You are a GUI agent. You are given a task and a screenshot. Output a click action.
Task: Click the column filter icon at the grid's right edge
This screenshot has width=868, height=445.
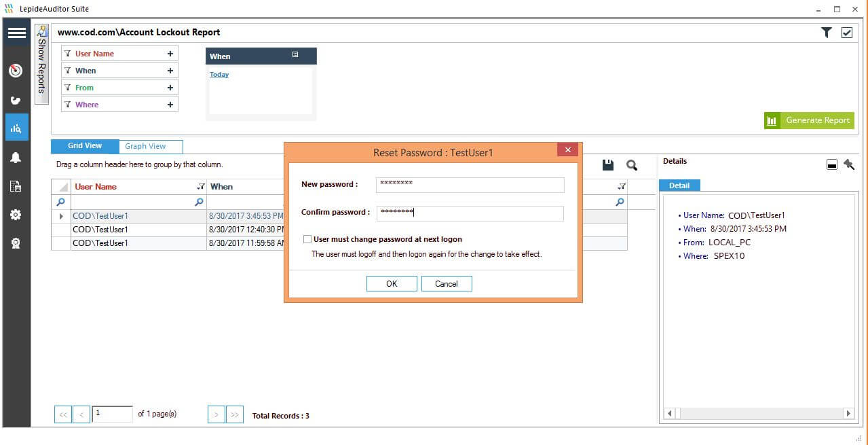(x=621, y=187)
